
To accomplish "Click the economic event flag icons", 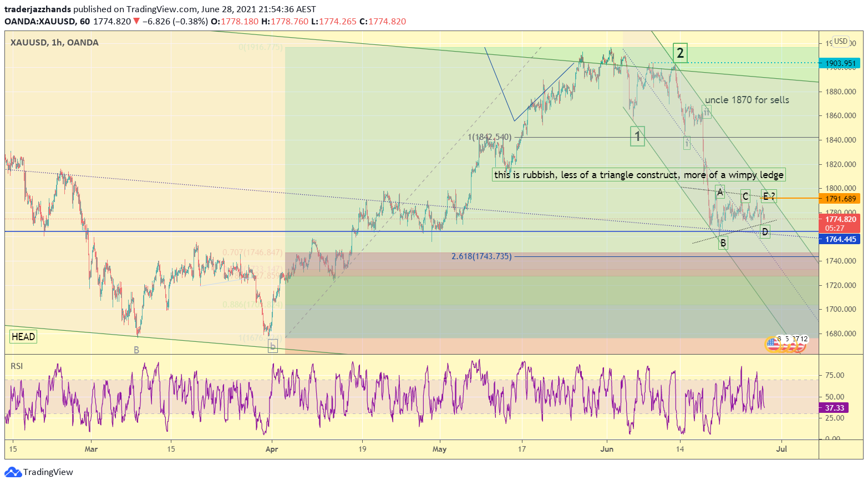I will 786,344.
